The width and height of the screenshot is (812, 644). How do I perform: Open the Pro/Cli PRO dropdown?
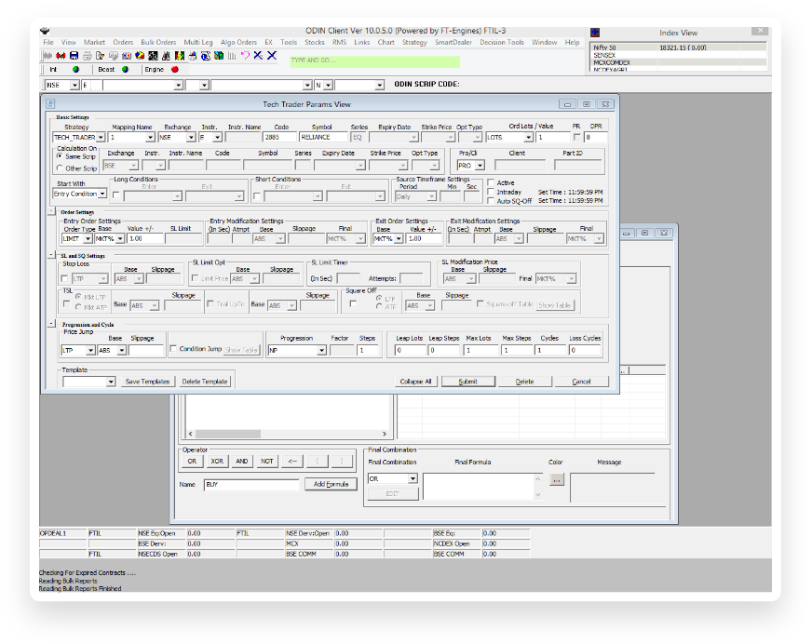(x=480, y=165)
